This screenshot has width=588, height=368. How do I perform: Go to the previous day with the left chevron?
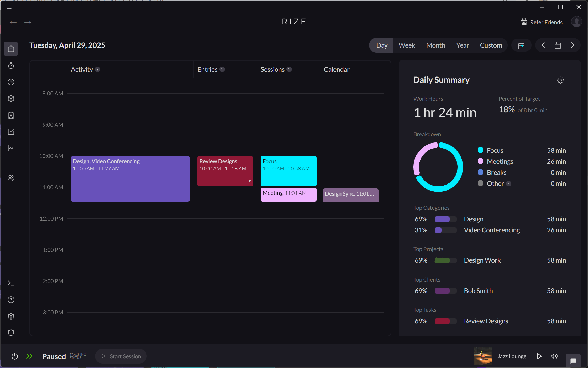pos(543,45)
